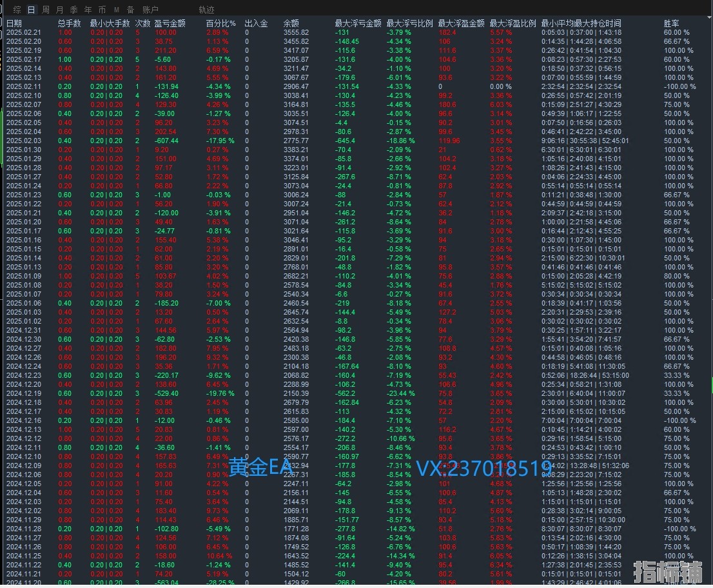Click the profit value -220.17
713x588 pixels.
[166, 375]
